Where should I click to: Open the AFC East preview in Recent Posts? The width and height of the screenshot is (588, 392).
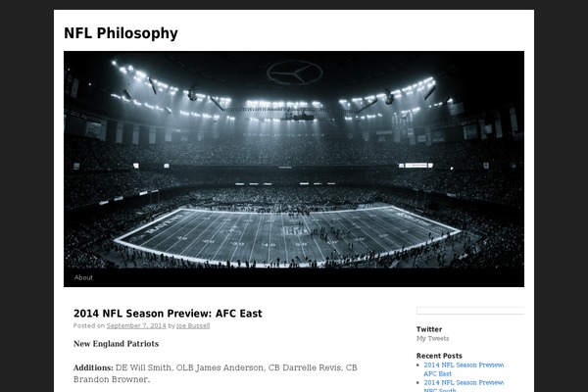(x=464, y=369)
